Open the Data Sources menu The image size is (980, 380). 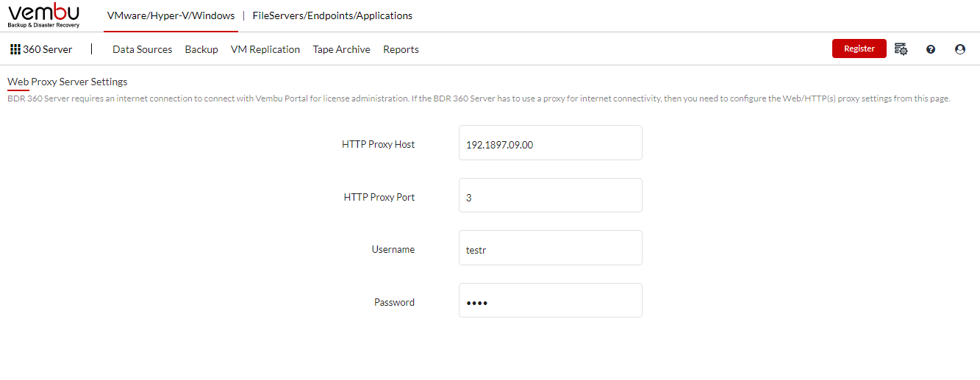[142, 49]
